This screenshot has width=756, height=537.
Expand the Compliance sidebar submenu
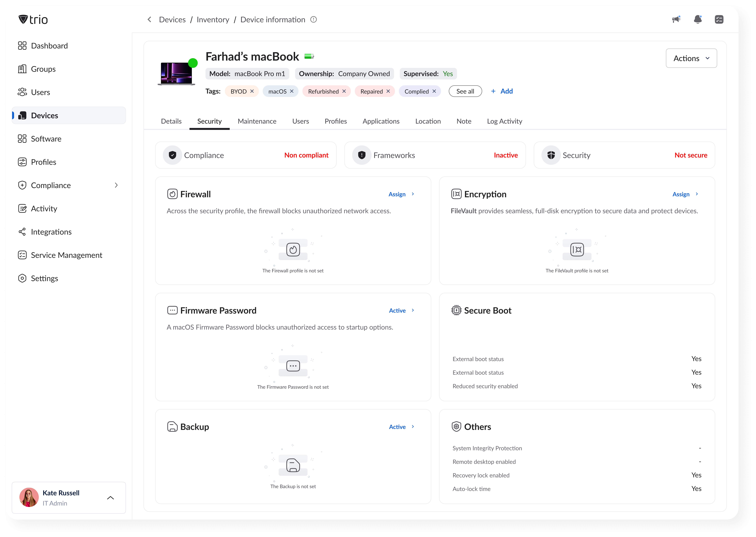(116, 185)
